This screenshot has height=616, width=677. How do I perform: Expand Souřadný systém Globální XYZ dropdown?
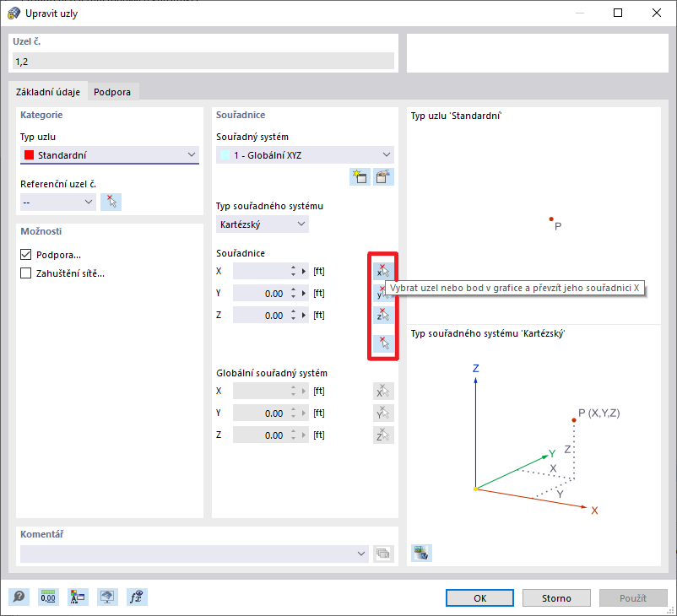[305, 155]
